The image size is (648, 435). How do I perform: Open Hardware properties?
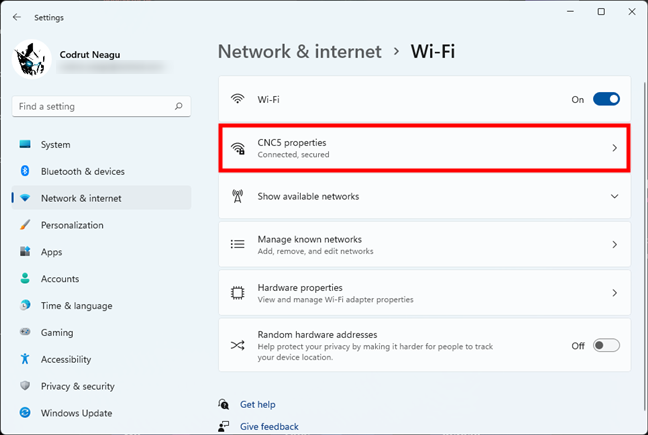[x=424, y=293]
